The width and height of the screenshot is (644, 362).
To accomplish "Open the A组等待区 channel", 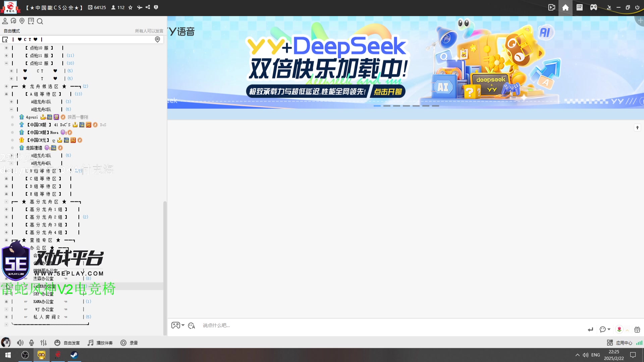I will tap(43, 94).
